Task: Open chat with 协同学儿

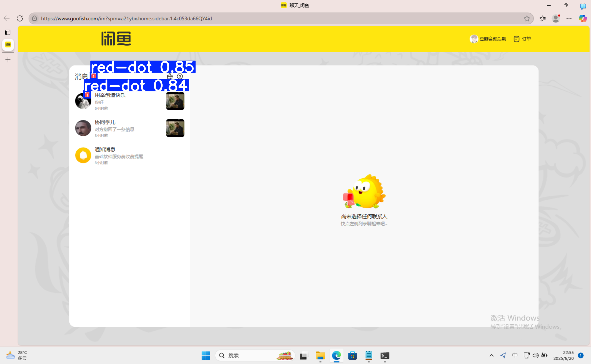Action: point(130,128)
